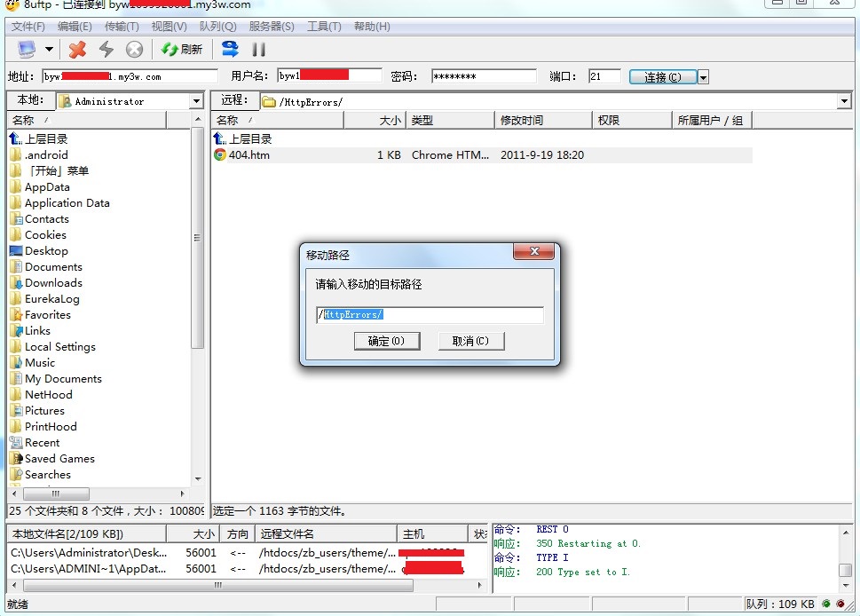Click the site manager computer icon
This screenshot has width=860, height=616.
[27, 49]
